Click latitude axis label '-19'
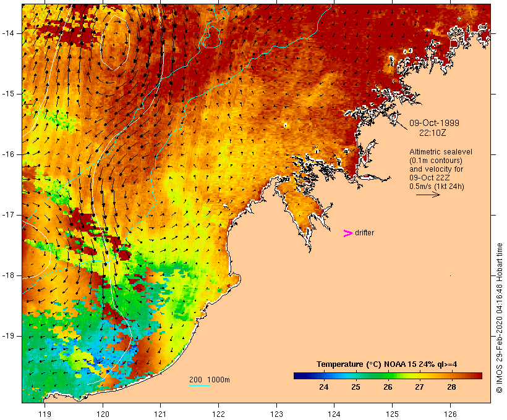507x420 pixels. [x=7, y=336]
